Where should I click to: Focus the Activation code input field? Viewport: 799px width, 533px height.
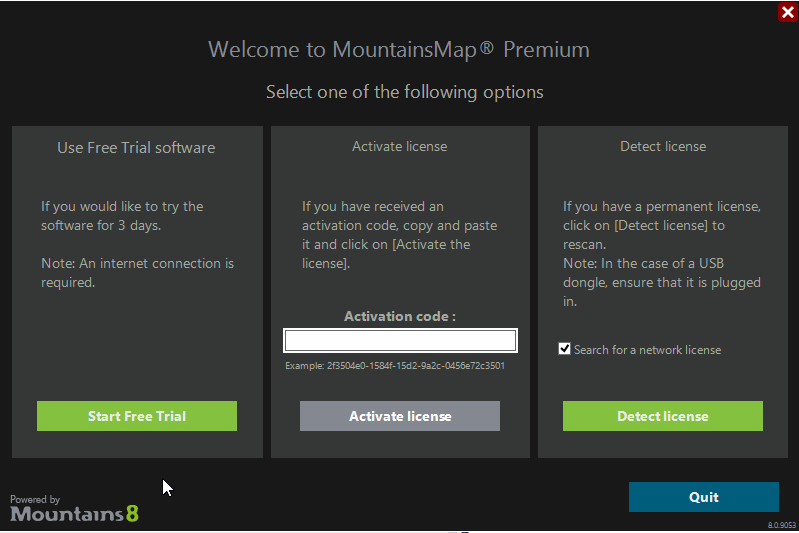tap(400, 340)
